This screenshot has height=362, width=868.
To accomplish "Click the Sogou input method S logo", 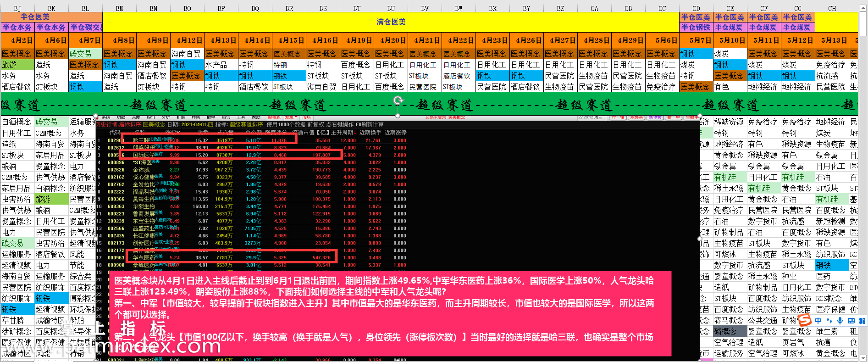I will point(805,320).
